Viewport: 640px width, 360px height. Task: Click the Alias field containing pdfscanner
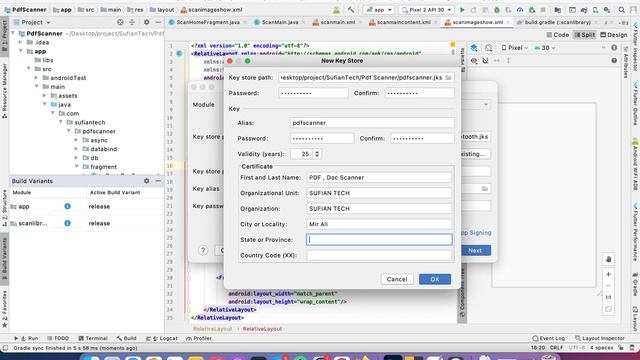[372, 123]
